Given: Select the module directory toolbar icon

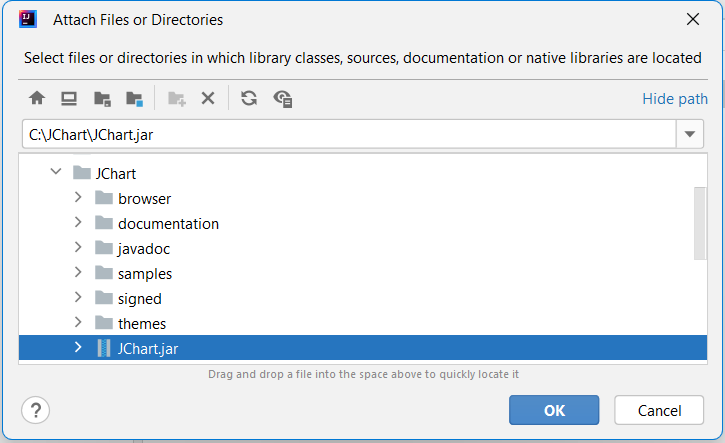Looking at the screenshot, I should coord(135,98).
